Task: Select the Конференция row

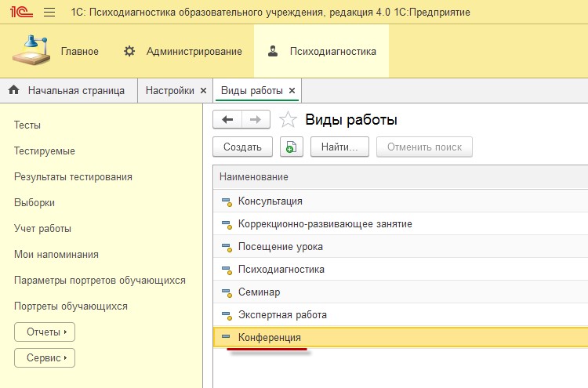Action: 401,337
